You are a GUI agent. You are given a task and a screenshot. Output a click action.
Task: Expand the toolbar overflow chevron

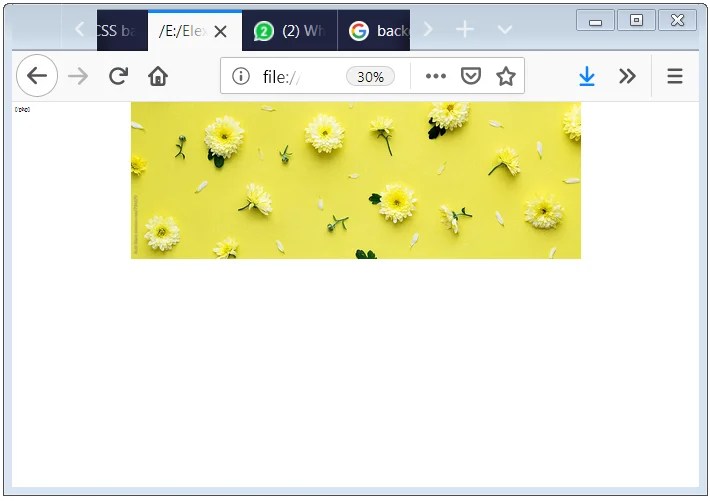click(x=627, y=76)
